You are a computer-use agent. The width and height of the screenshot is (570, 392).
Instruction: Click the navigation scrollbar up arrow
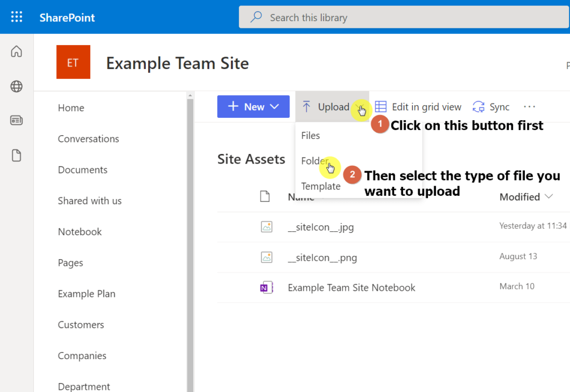pyautogui.click(x=190, y=96)
